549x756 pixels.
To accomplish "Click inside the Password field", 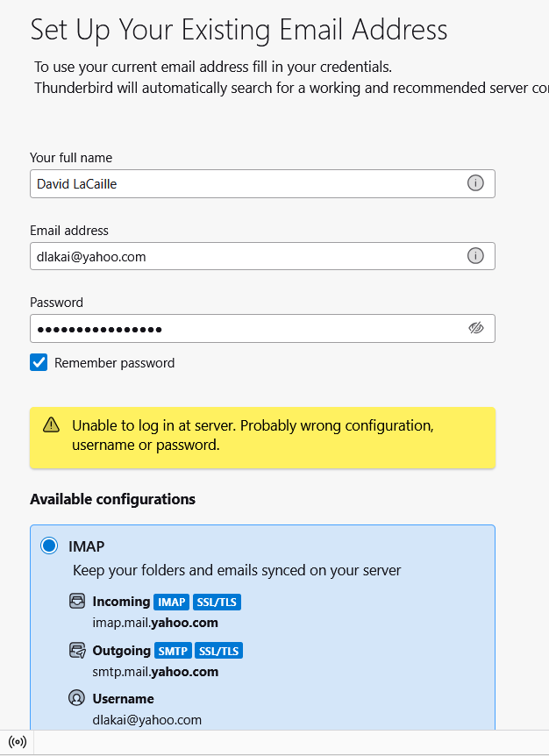I will [x=246, y=329].
